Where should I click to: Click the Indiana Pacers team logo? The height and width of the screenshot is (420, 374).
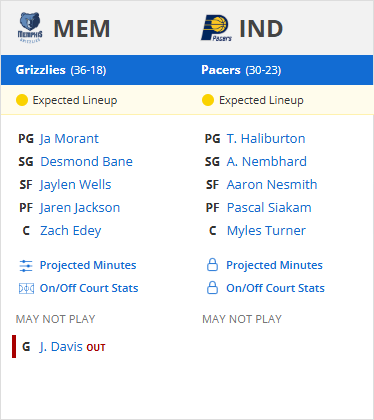tap(216, 28)
